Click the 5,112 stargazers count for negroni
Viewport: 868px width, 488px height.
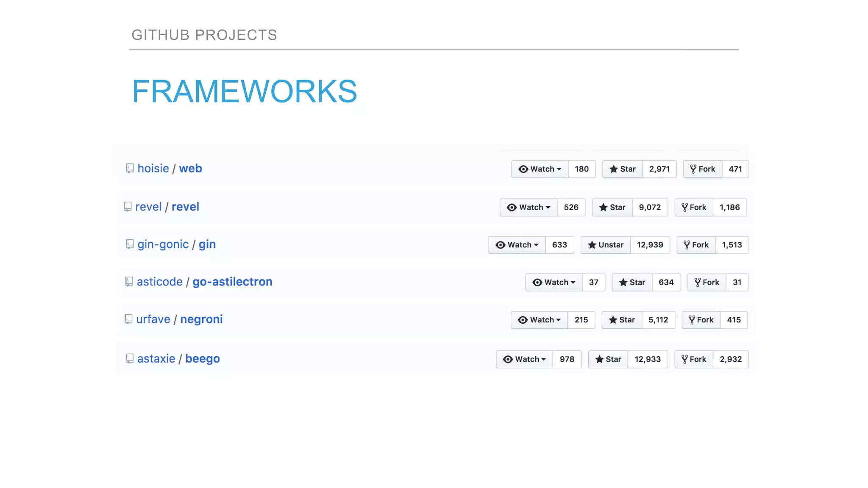658,320
